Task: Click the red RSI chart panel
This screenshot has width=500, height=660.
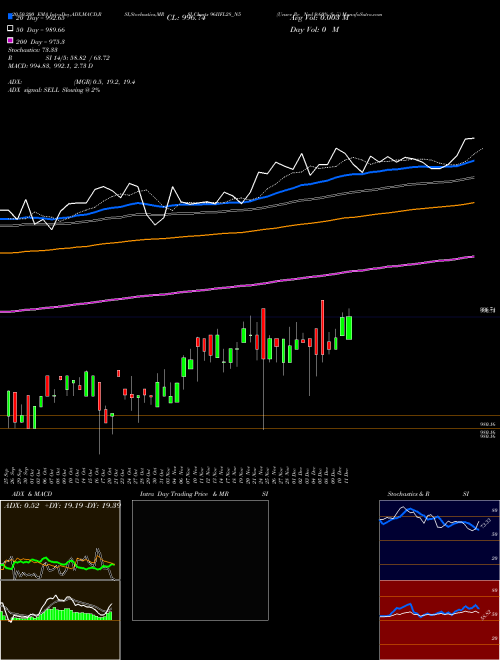Action: coord(439,620)
